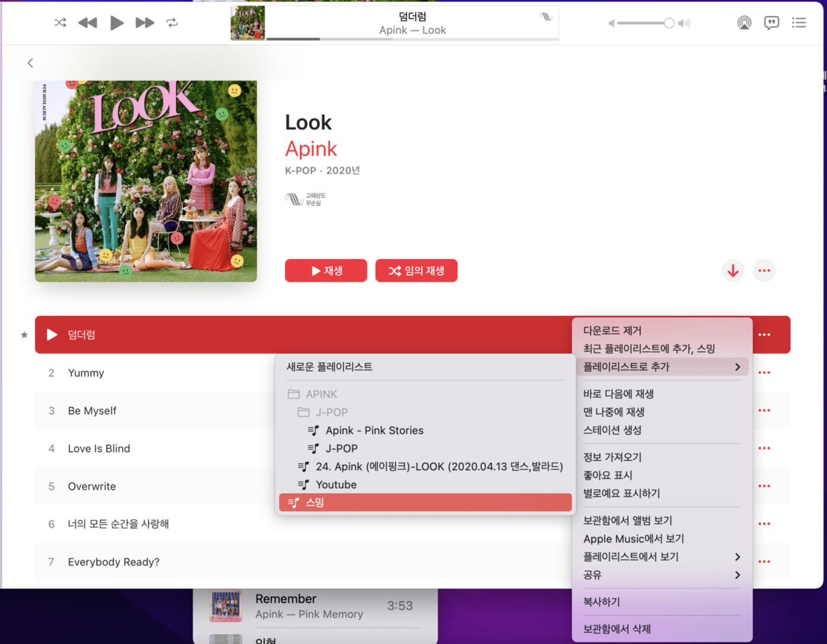Click the Remember album thumbnail in the background window

[226, 606]
